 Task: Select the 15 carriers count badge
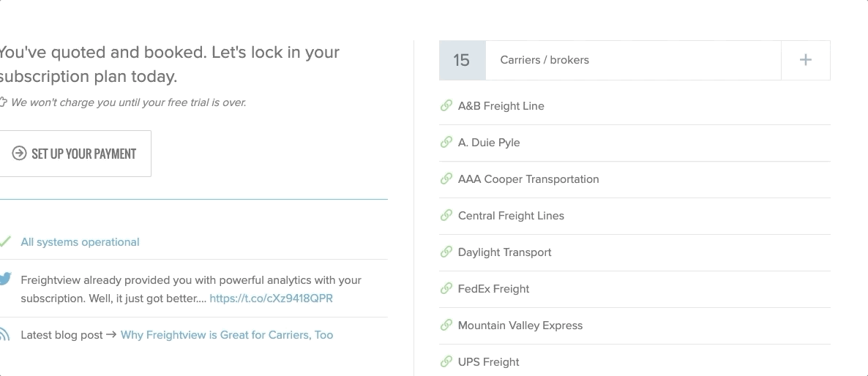[x=463, y=60]
